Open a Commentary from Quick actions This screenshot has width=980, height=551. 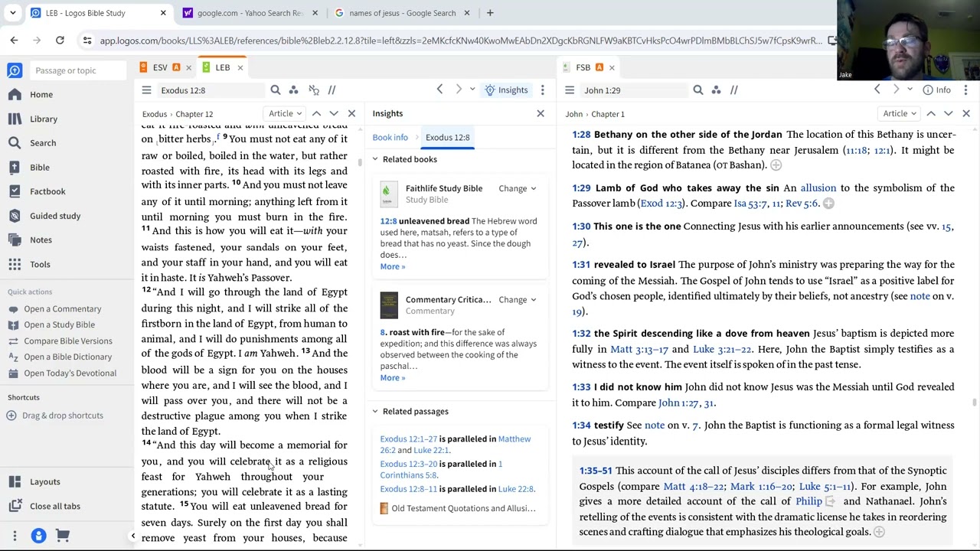point(62,309)
